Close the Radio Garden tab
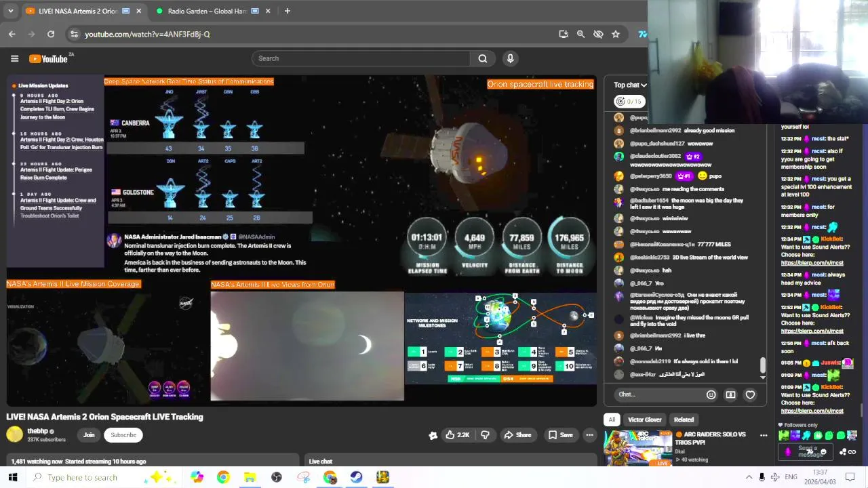 click(268, 11)
